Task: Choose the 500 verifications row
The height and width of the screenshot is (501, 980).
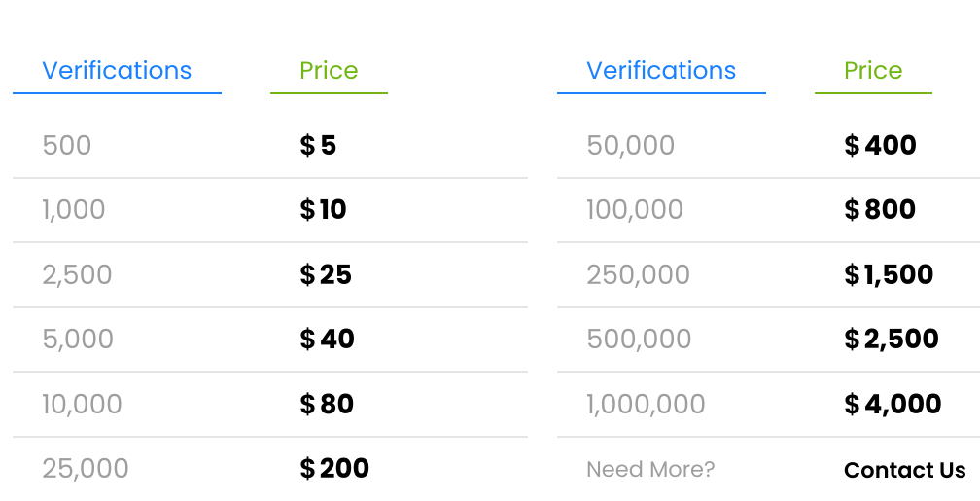Action: point(67,146)
